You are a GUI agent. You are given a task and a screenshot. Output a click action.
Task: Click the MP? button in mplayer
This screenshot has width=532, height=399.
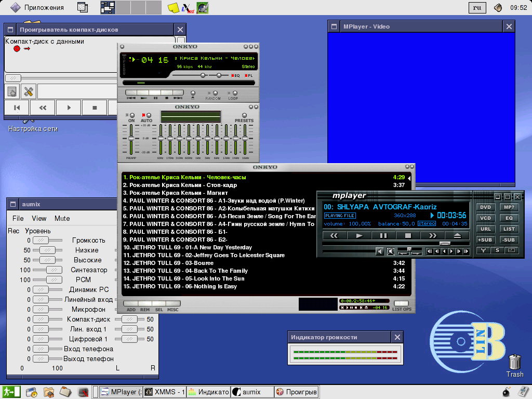(509, 207)
